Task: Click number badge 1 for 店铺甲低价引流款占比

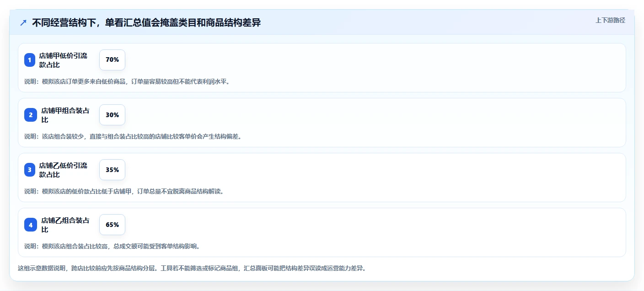Action: (x=30, y=60)
